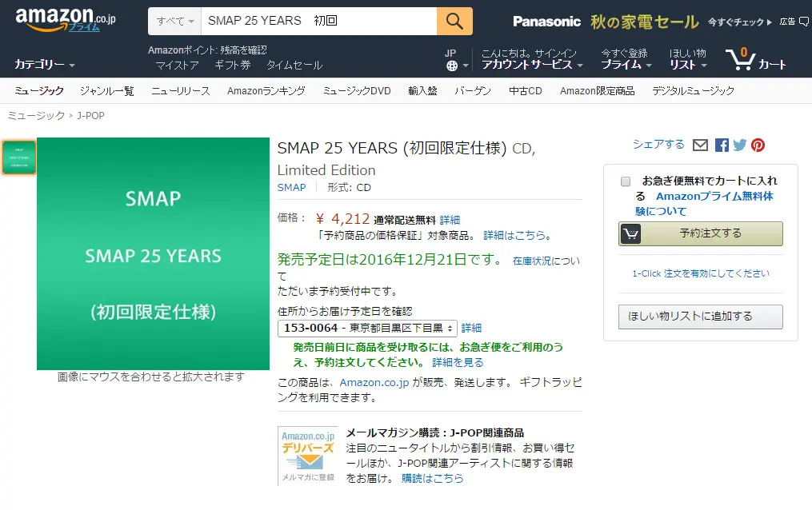Screen dimensions: 812x510
Task: Open 中古CD tab
Action: (525, 91)
